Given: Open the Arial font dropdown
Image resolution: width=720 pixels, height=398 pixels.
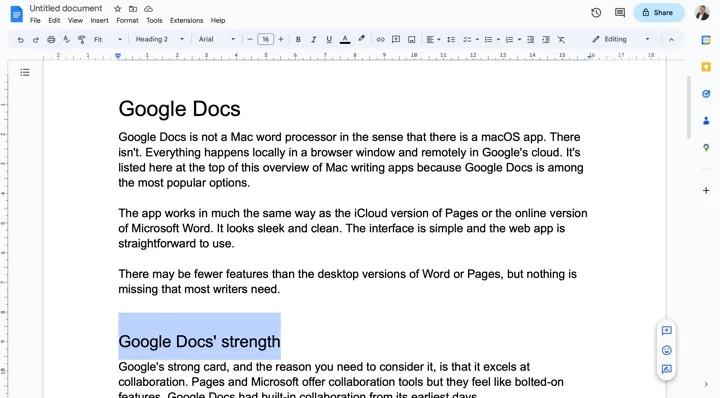Looking at the screenshot, I should coord(216,39).
